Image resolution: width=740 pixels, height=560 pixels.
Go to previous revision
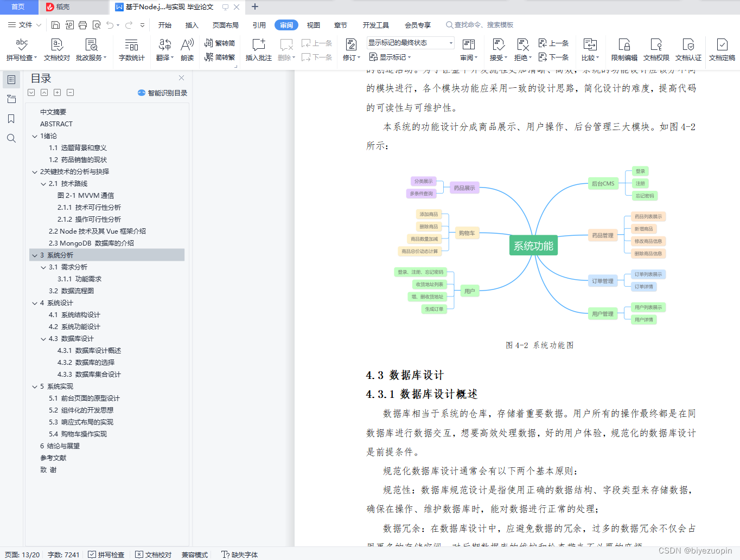coord(553,43)
